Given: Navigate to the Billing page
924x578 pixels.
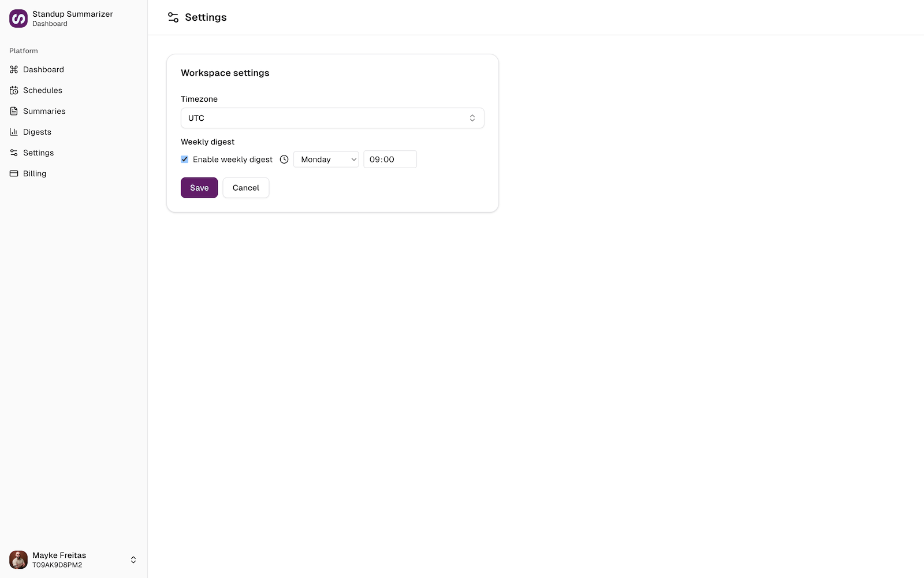Looking at the screenshot, I should 34,173.
